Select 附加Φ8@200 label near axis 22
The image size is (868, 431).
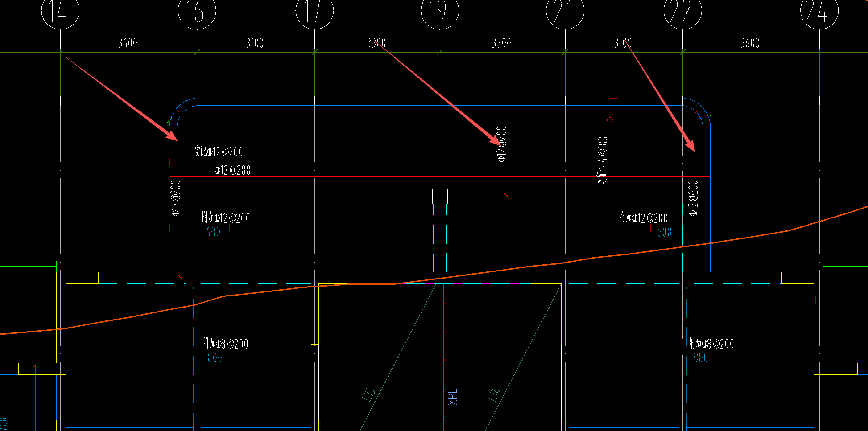click(711, 343)
